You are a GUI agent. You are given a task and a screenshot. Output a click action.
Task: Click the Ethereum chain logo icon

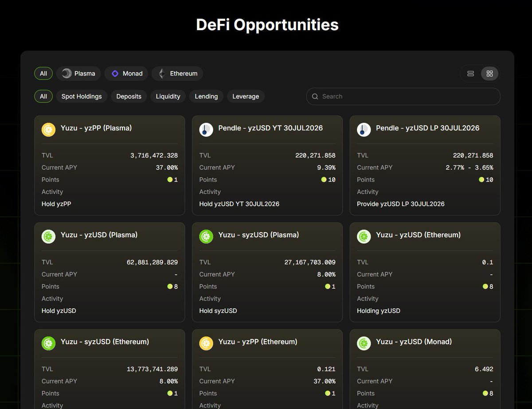click(162, 74)
